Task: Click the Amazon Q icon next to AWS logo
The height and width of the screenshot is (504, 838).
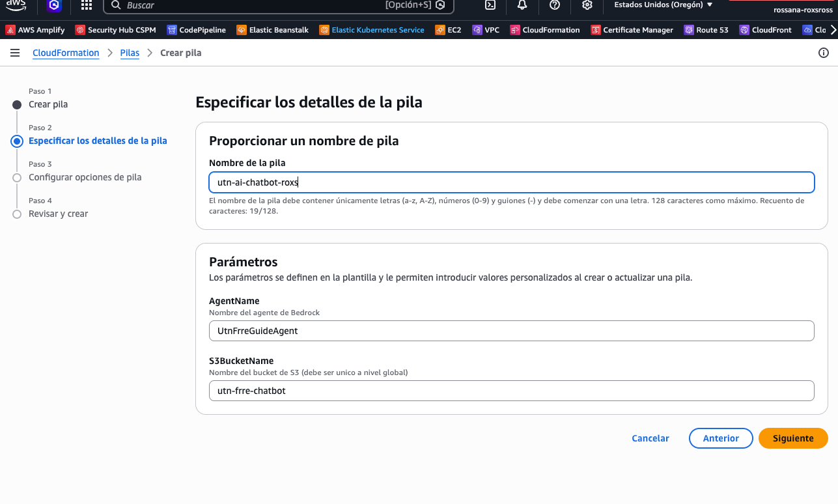Action: (x=54, y=5)
